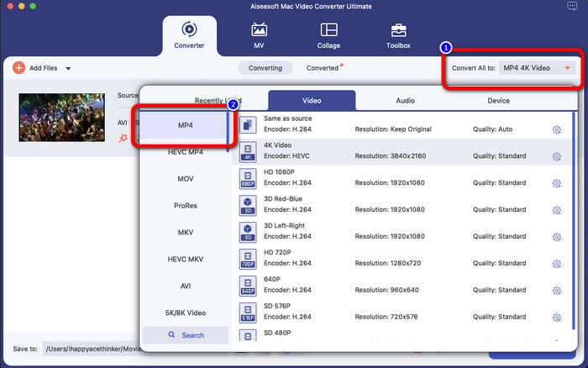Click the format list sidebar scrollbar
The image size is (588, 368).
[228, 132]
